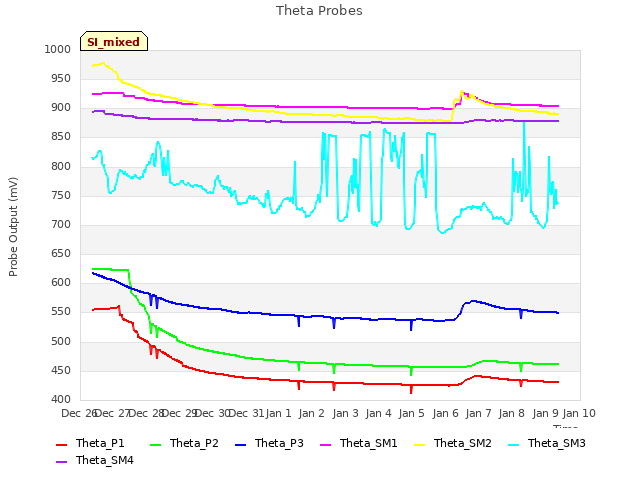Screen dimensions: 640x480
Task: Click the 650 y-axis tick label
Action: click(61, 253)
